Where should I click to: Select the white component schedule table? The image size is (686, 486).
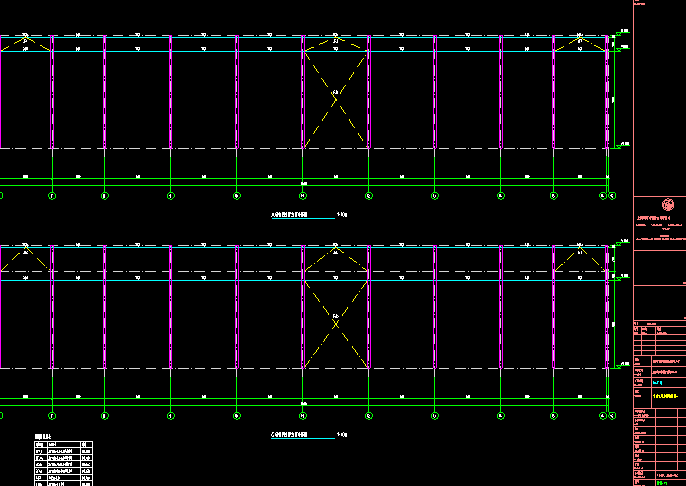coord(63,463)
